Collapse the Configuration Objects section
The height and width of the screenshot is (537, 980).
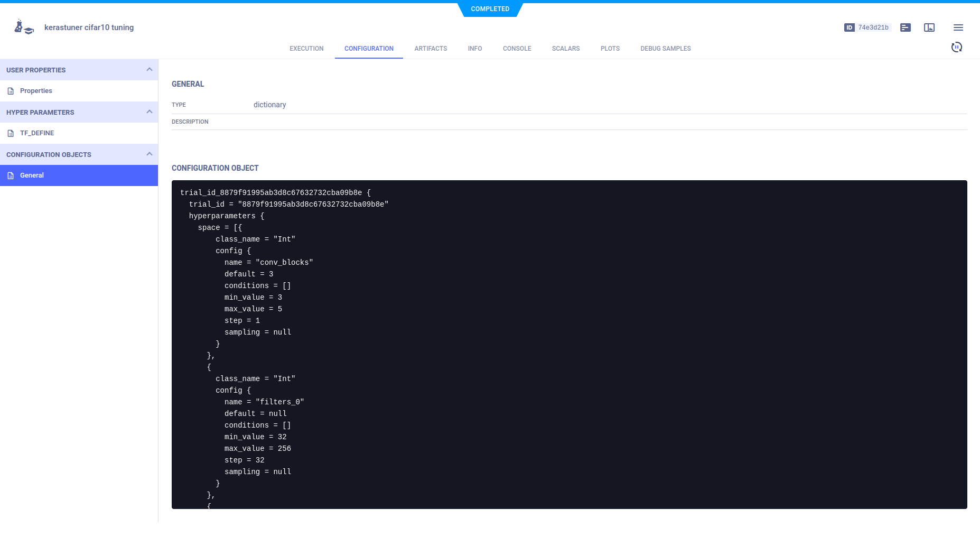149,154
